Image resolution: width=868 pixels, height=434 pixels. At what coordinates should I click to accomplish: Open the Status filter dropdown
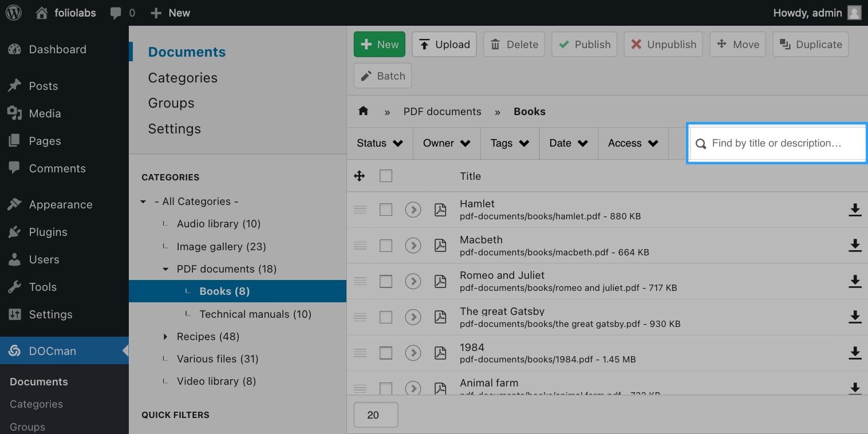pos(380,143)
